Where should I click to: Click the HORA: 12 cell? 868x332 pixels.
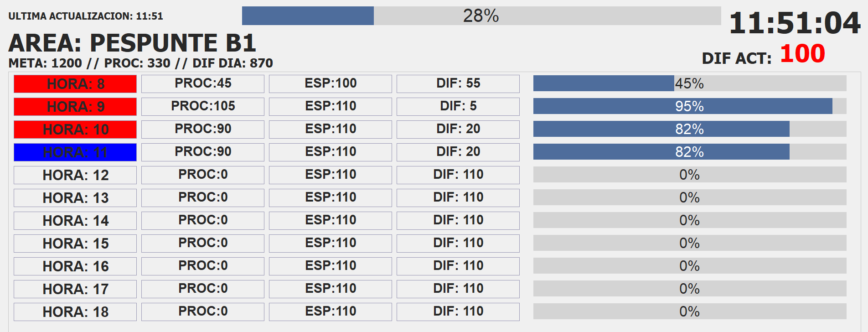click(x=75, y=175)
